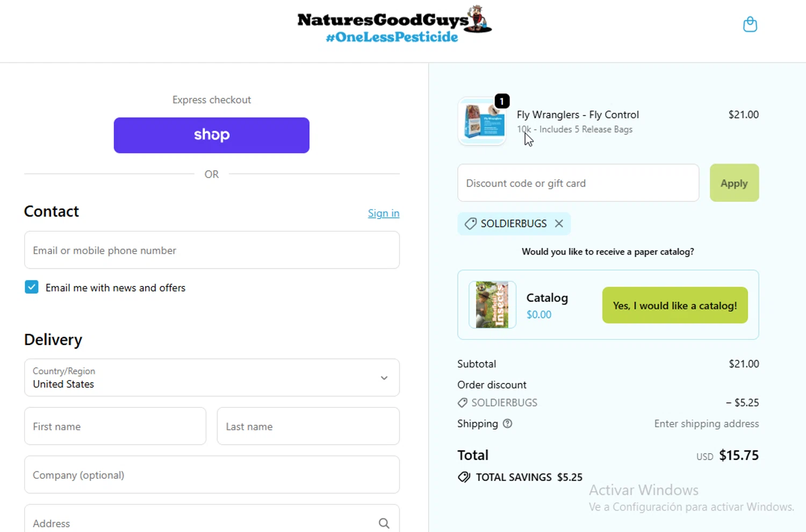The width and height of the screenshot is (806, 532).
Task: Focus the First name field
Action: [x=115, y=426]
